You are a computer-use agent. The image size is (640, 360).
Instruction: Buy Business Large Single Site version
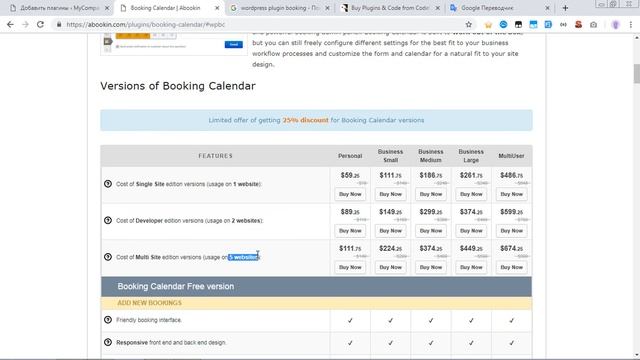coord(471,194)
